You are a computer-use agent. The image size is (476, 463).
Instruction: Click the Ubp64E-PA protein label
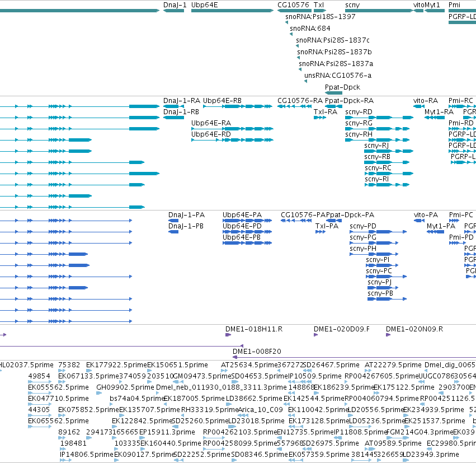coord(242,215)
